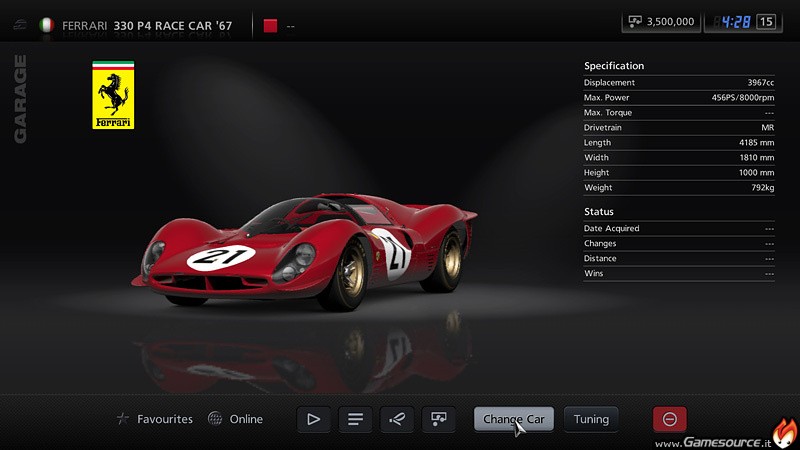Screen dimensions: 800x450
Task: Click the Status section heading
Action: click(x=599, y=212)
